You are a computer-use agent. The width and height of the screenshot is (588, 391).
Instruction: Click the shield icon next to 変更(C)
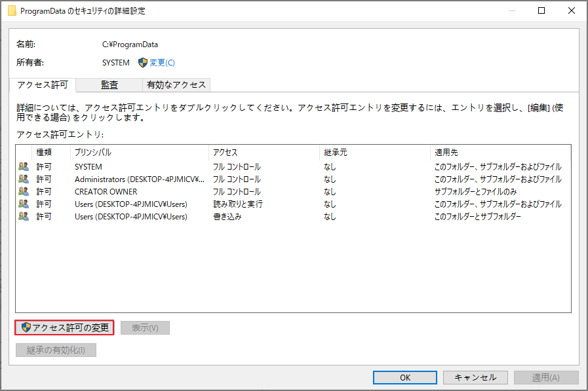(x=142, y=62)
